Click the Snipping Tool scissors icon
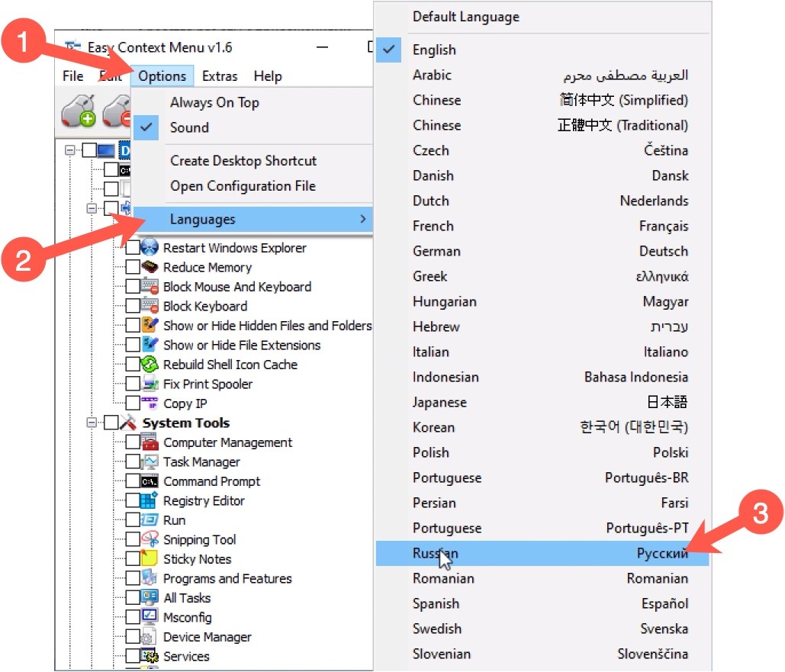Image resolution: width=785 pixels, height=672 pixels. click(x=150, y=539)
